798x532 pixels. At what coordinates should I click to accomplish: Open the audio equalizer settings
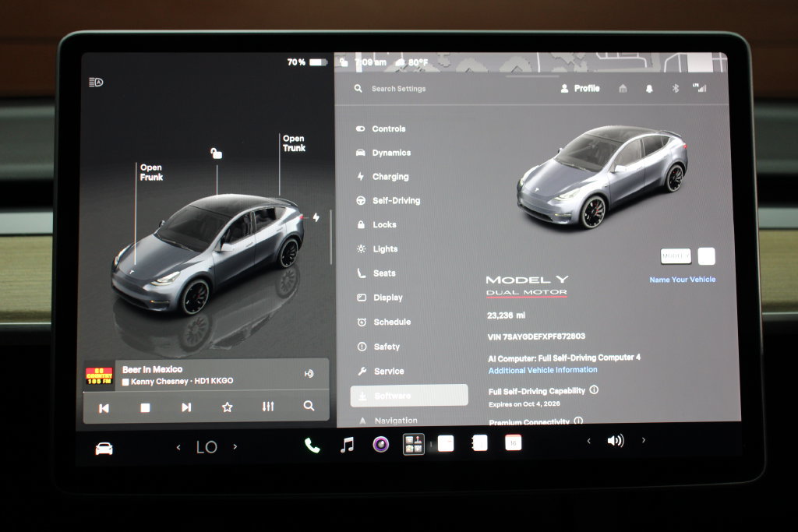pos(268,407)
